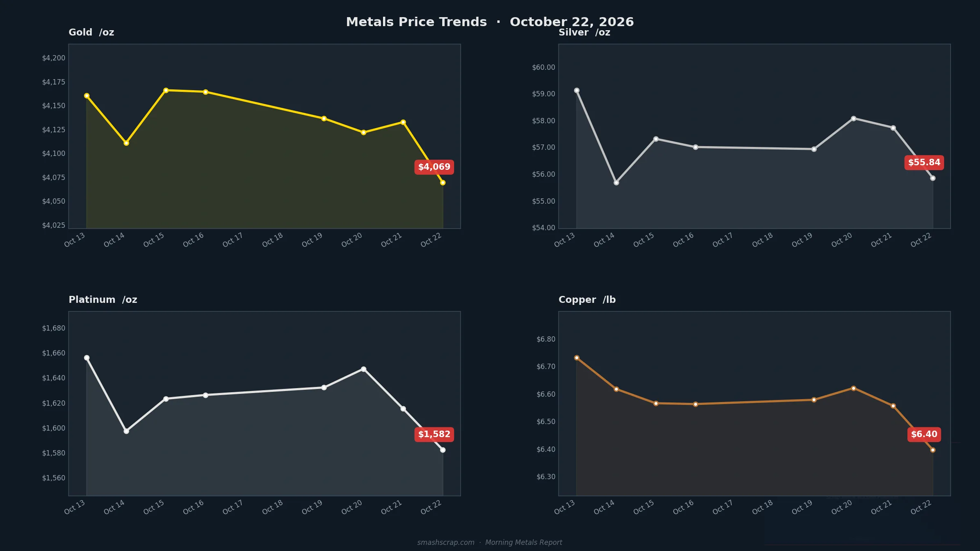This screenshot has height=551, width=980.
Task: Select Copper's Oct 13 starting data point
Action: pyautogui.click(x=577, y=358)
